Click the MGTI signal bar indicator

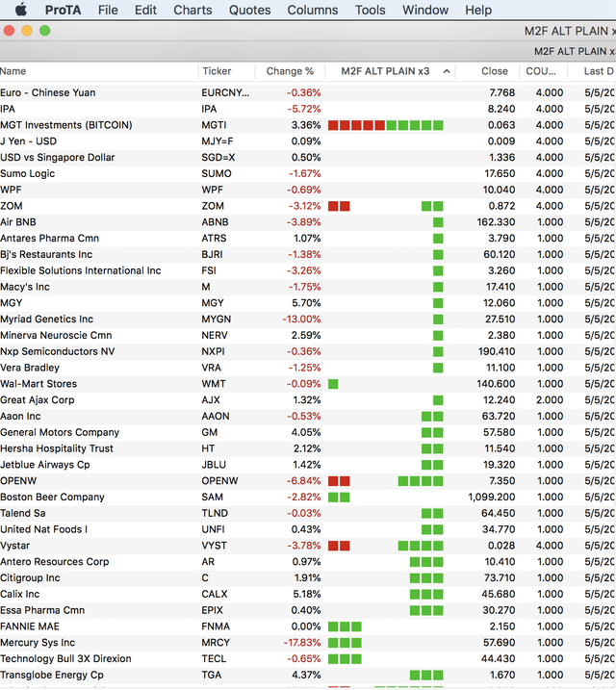pyautogui.click(x=385, y=125)
